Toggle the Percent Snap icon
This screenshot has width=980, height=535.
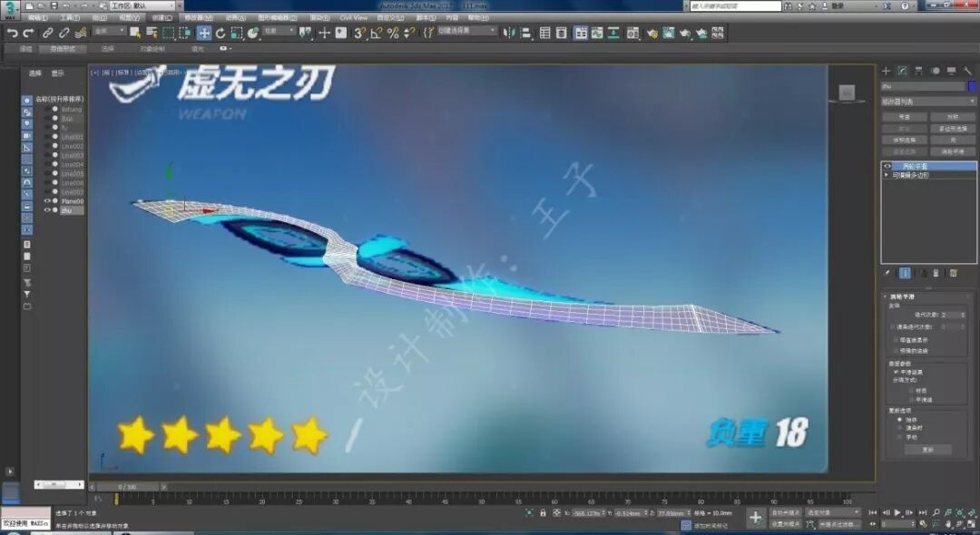coord(393,33)
